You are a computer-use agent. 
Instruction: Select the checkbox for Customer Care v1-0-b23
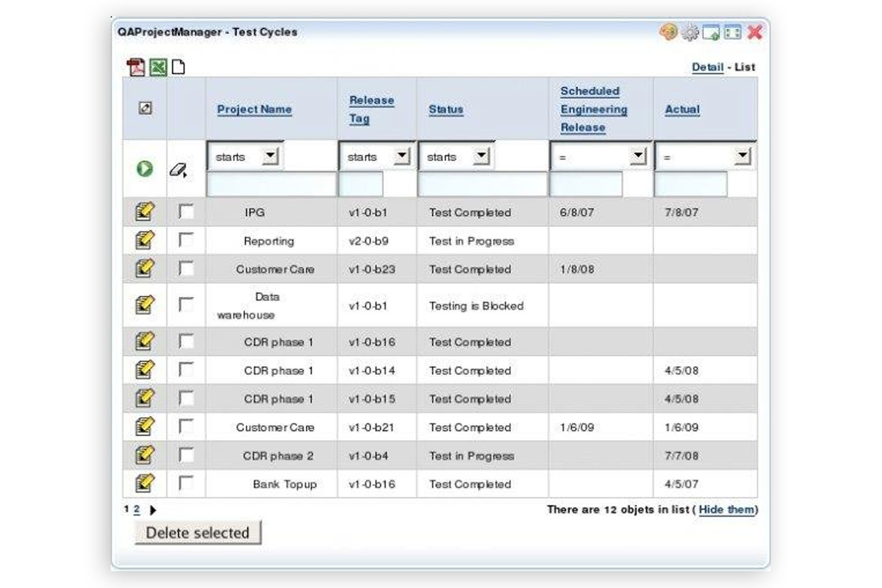pyautogui.click(x=185, y=269)
